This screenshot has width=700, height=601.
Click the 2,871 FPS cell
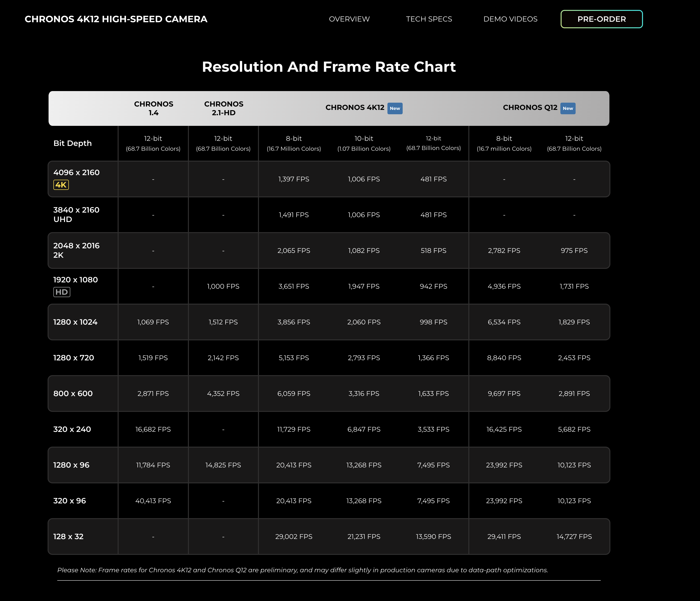tap(153, 394)
